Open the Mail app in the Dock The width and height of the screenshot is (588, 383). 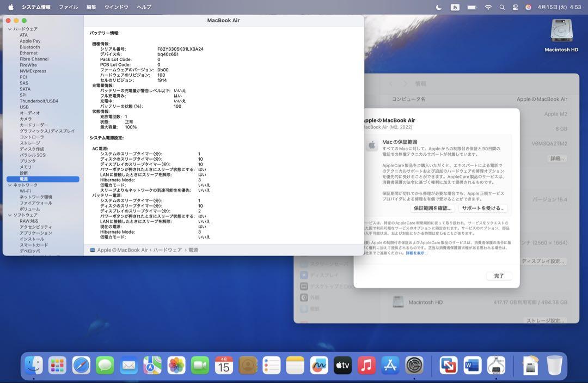(x=129, y=365)
